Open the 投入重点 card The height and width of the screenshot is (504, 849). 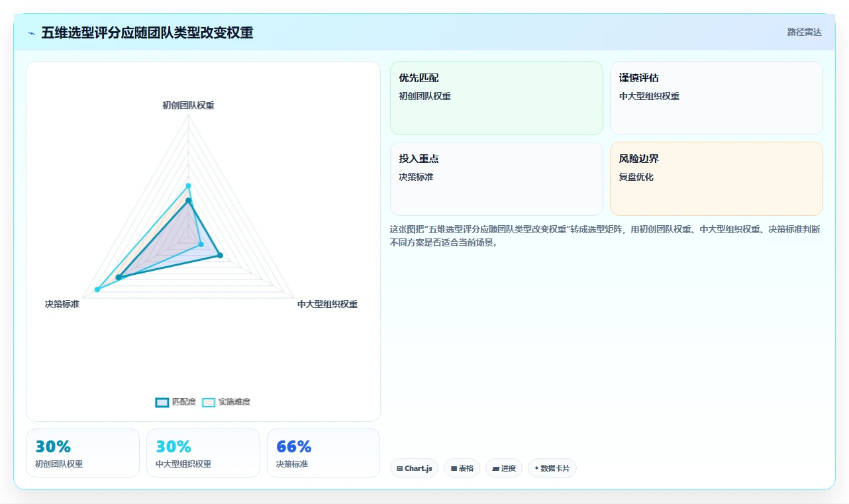coord(497,179)
